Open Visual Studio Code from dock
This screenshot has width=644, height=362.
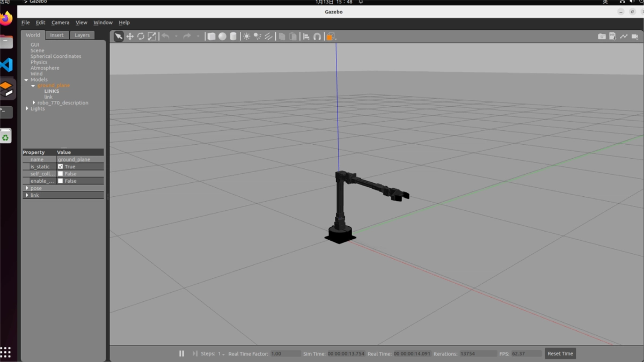(6, 65)
